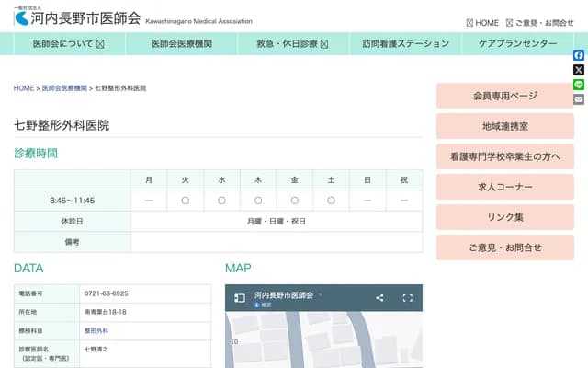Click the X (Twitter) share icon

click(579, 70)
